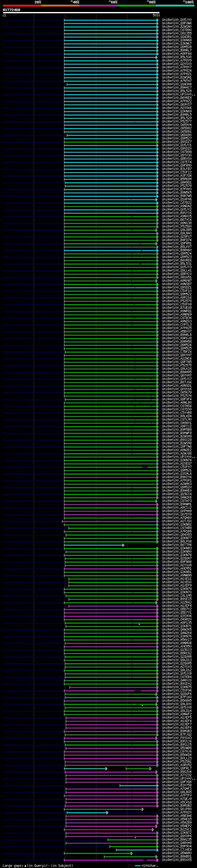
Task: Click hit label UniRef100_A7P8Z0
Action: (x=176, y=812)
